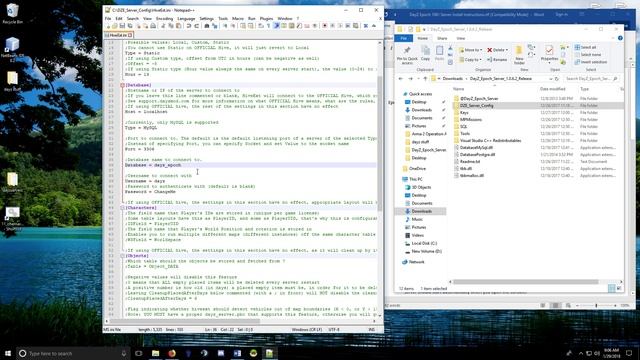Open Find with the binoculars icon
The image size is (640, 360).
pos(207,26)
